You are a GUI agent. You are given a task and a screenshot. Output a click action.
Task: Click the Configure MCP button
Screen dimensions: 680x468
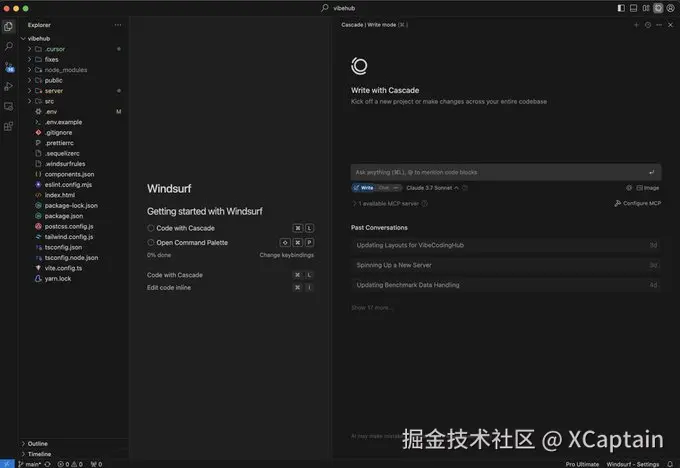[638, 203]
